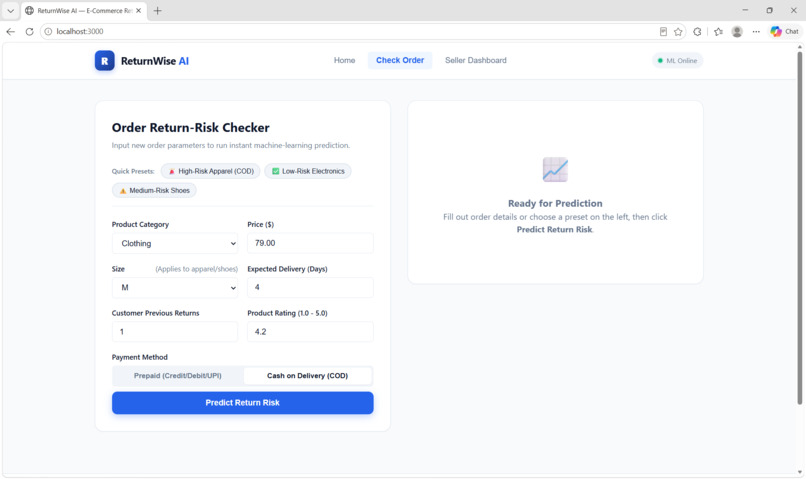Image resolution: width=806 pixels, height=479 pixels.
Task: Apply High-Risk Apparel (COD) preset
Action: pyautogui.click(x=211, y=171)
